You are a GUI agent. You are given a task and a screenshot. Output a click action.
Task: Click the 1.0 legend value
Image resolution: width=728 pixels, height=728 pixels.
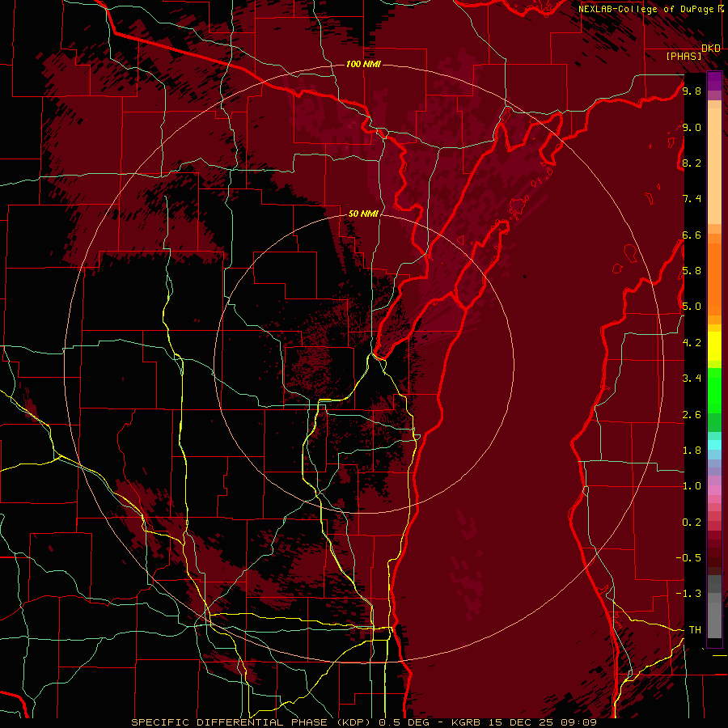point(692,486)
